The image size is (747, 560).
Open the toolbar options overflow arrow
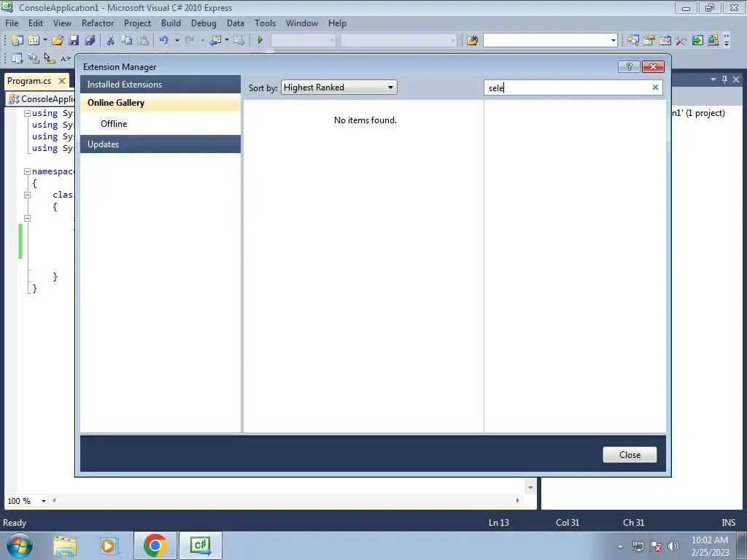click(727, 41)
